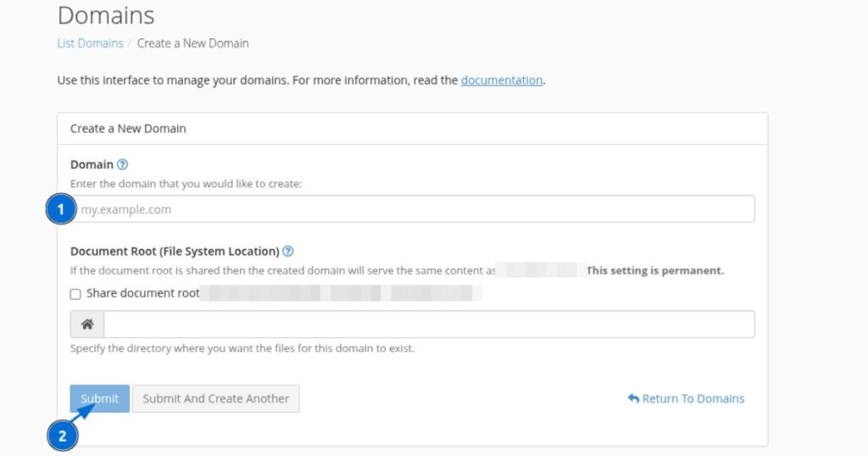Click the help icon next to Domain
The height and width of the screenshot is (456, 868).
122,164
